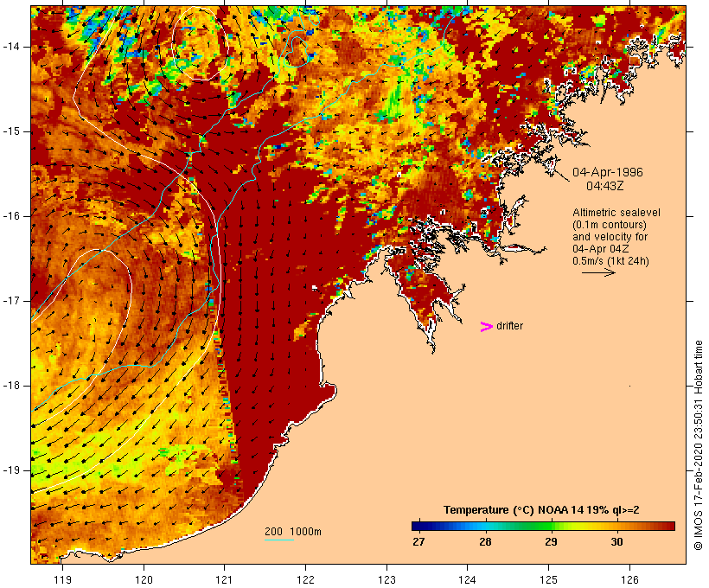Click the 'drifter' legend label

[509, 326]
